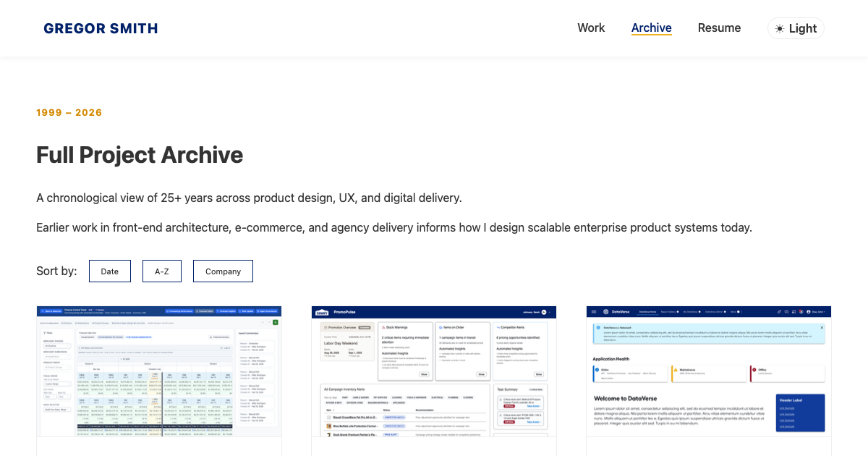
Task: Click the GREGOR SMITH site logo
Action: point(101,28)
